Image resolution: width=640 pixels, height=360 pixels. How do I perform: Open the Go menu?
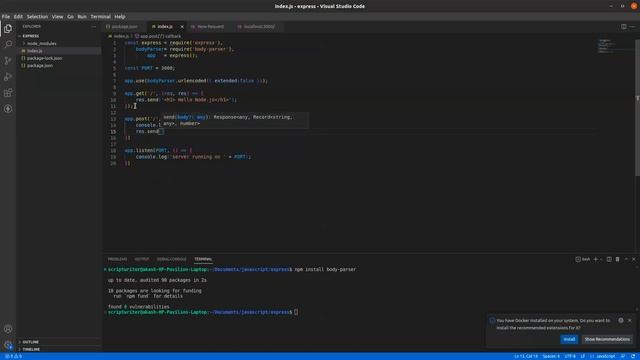click(x=70, y=17)
